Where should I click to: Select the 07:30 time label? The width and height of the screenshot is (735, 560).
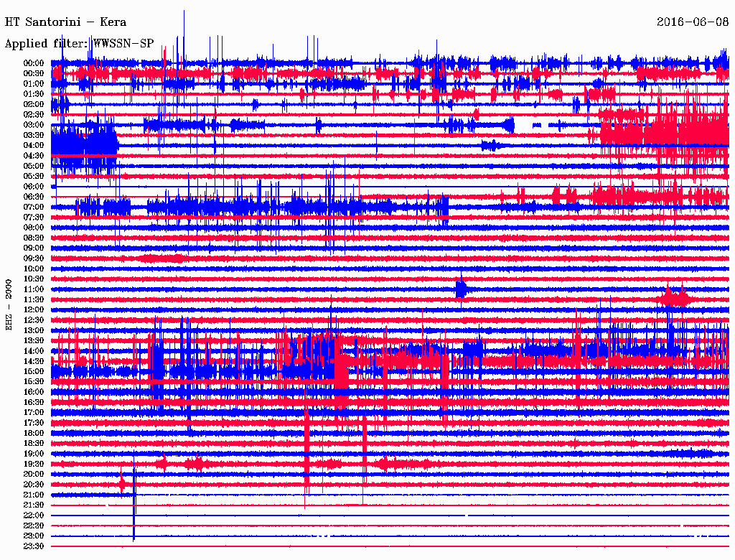click(x=34, y=217)
